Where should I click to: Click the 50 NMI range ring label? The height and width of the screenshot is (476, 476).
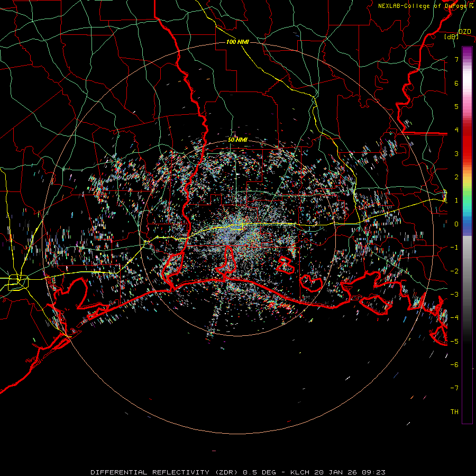tap(237, 140)
